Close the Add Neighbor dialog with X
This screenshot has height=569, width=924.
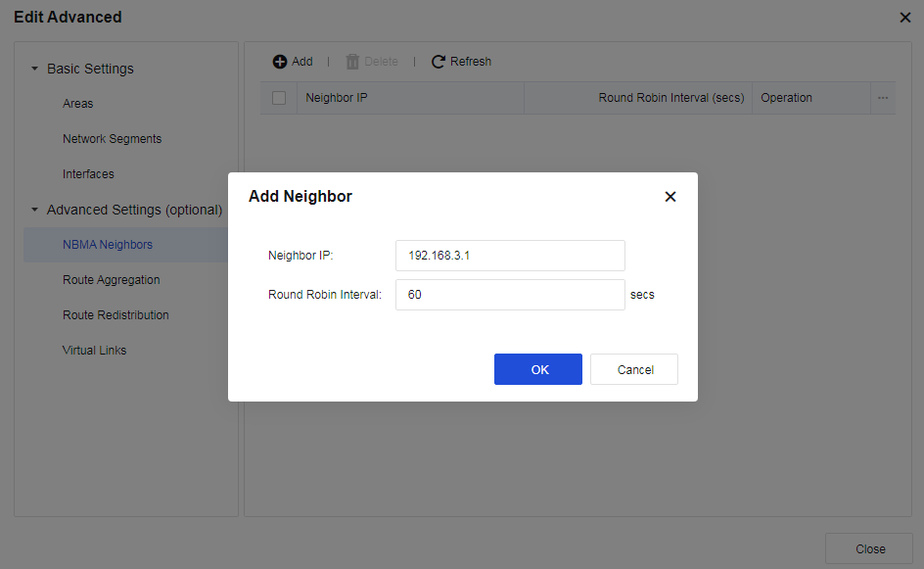pos(670,197)
